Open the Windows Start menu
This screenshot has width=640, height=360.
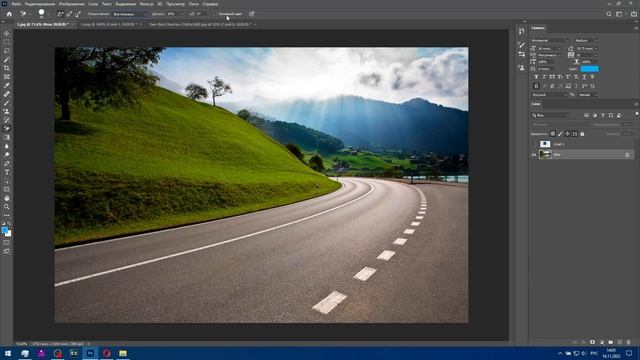pos(7,353)
